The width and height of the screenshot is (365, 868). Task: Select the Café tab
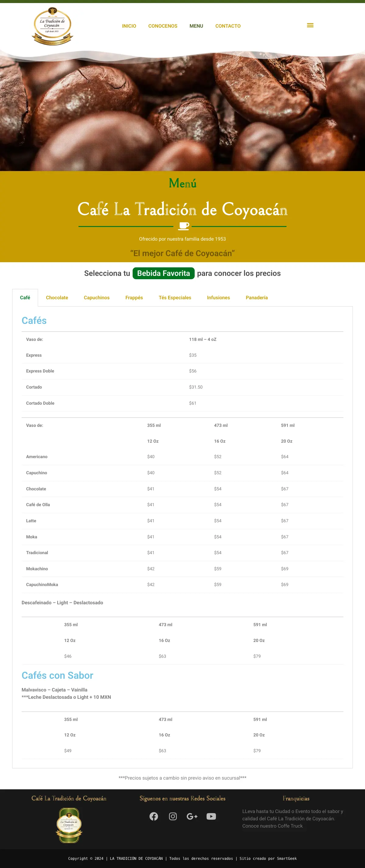point(25,297)
